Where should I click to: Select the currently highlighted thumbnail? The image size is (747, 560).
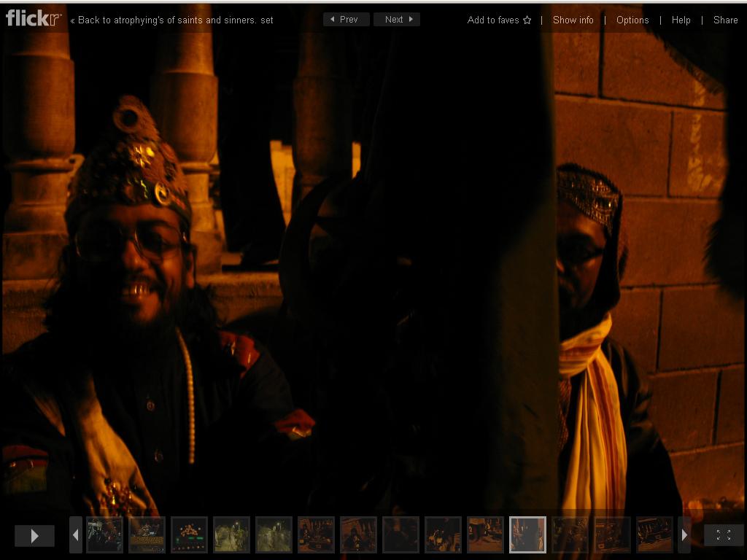coord(527,534)
